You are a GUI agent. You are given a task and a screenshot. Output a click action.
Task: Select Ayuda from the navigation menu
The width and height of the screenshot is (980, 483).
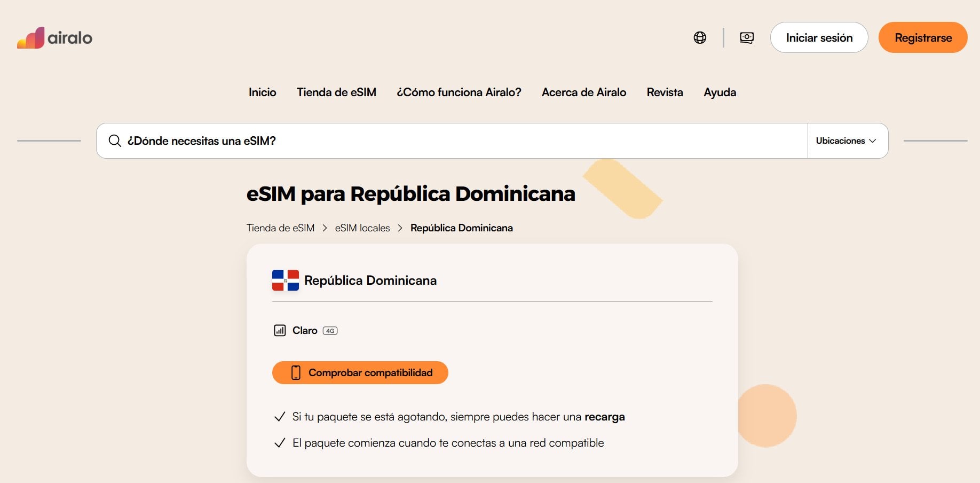[720, 92]
